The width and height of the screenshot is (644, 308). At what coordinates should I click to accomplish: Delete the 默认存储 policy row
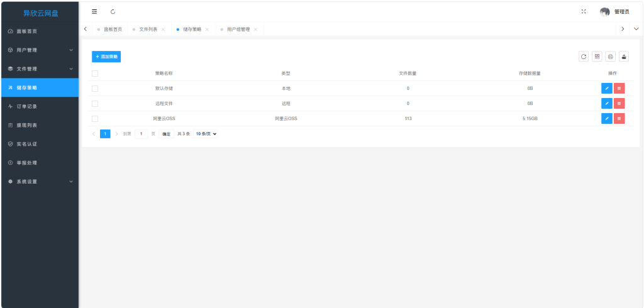619,89
